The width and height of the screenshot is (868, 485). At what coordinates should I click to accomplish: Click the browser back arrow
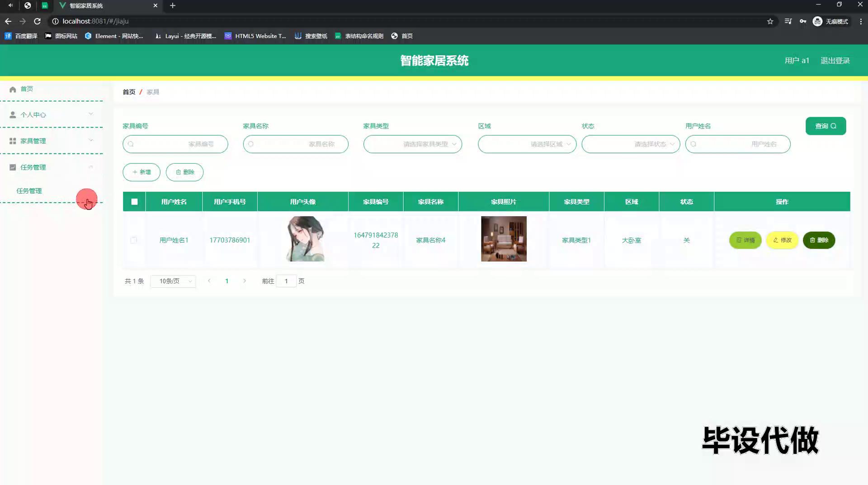point(8,21)
